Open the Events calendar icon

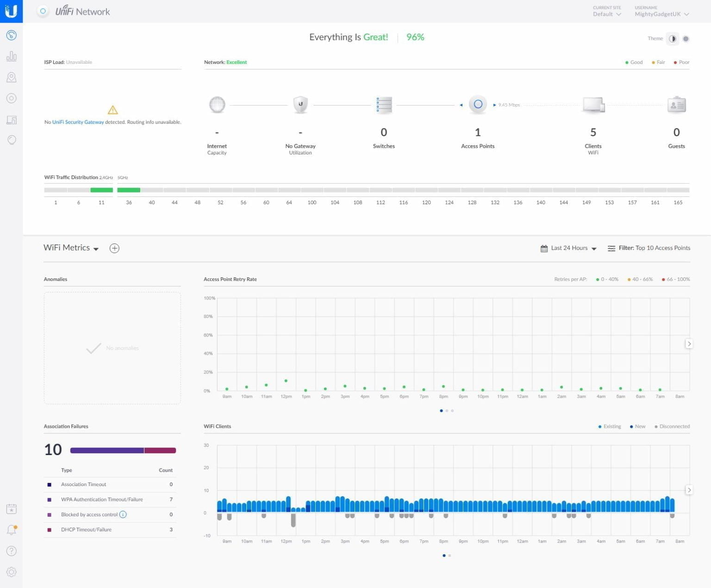click(x=12, y=509)
